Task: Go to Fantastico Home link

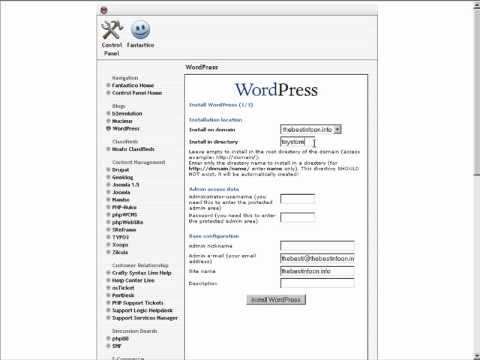Action: click(x=133, y=85)
